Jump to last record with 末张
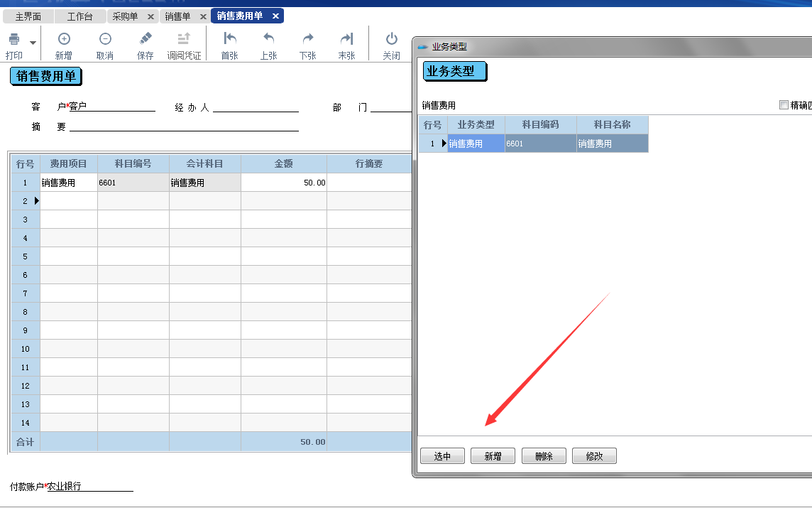The height and width of the screenshot is (508, 812). 346,40
